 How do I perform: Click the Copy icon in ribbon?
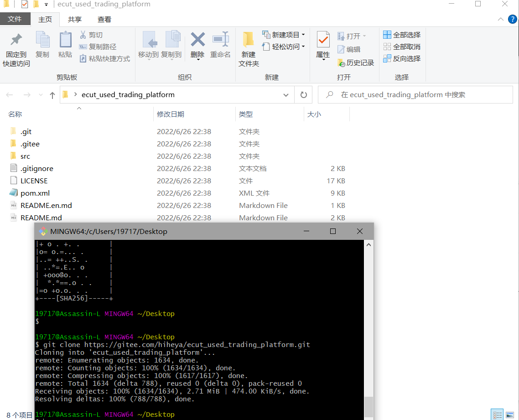point(42,40)
